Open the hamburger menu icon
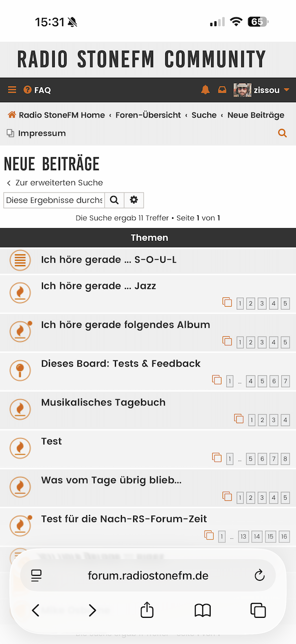The image size is (296, 644). click(12, 90)
